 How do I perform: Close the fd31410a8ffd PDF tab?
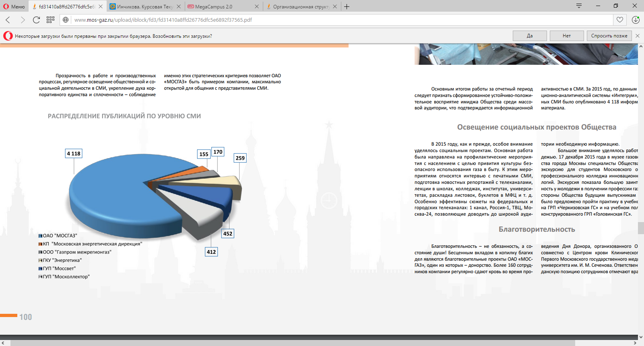click(101, 6)
